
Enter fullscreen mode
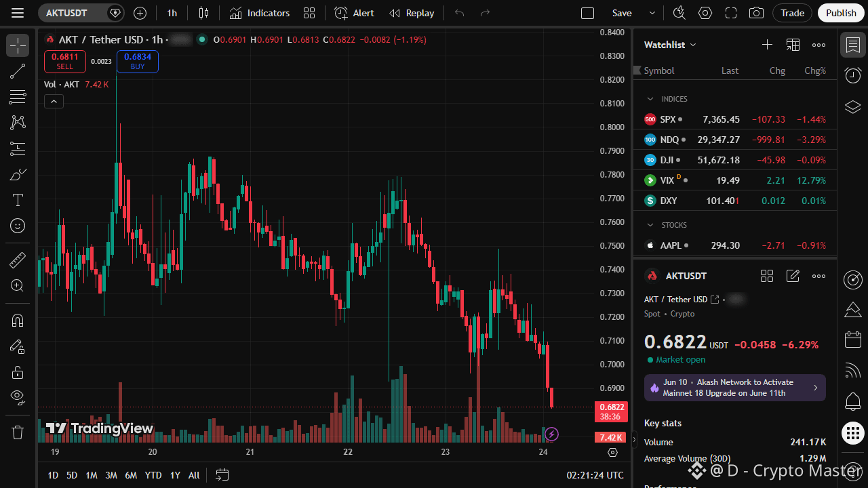click(731, 13)
